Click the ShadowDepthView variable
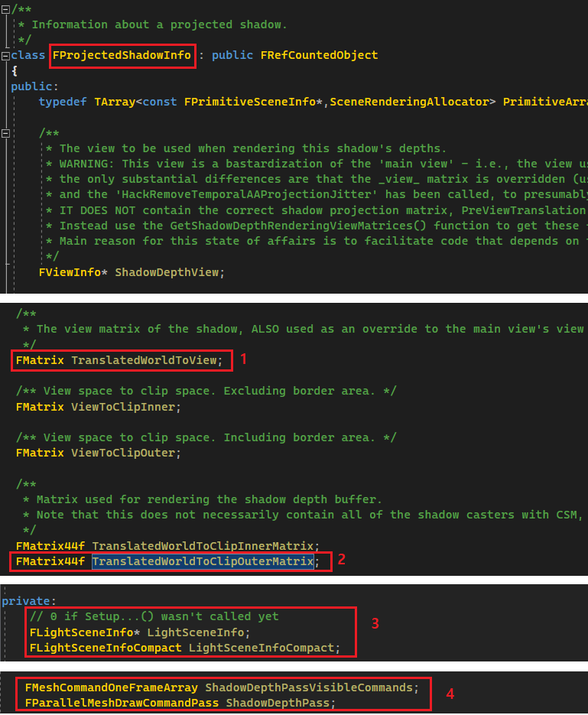This screenshot has height=715, width=588. click(x=167, y=272)
